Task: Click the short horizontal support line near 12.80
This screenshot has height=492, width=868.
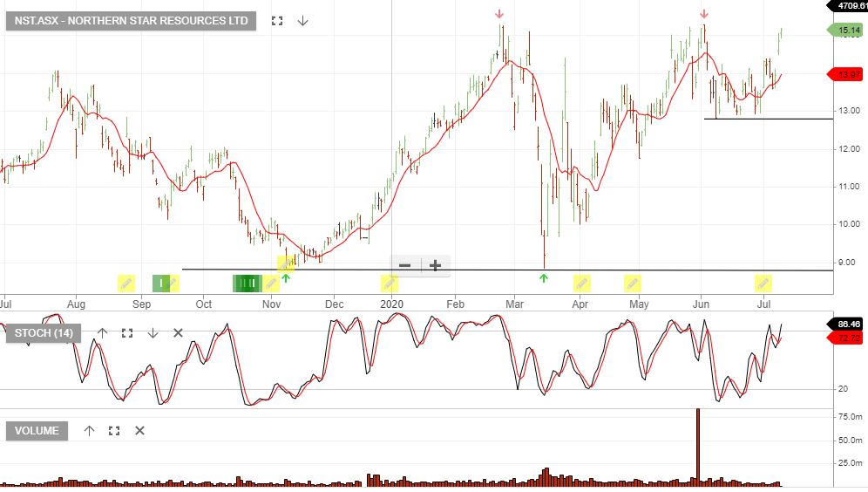Action: tap(769, 119)
